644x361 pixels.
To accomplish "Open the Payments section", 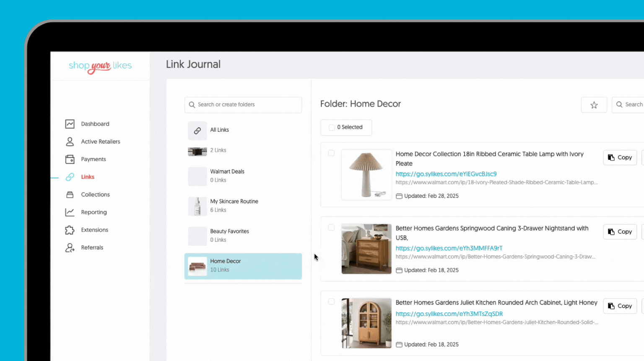I will [x=93, y=159].
